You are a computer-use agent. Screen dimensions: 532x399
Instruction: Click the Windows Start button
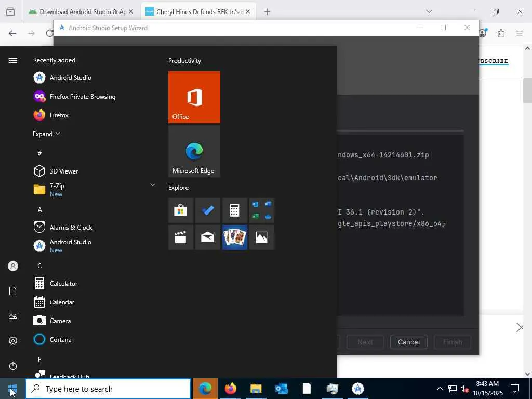(x=12, y=389)
